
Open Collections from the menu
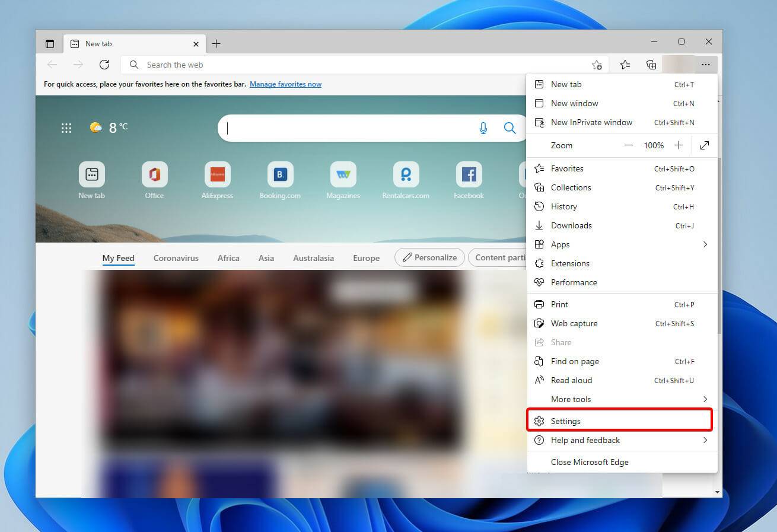click(622, 187)
